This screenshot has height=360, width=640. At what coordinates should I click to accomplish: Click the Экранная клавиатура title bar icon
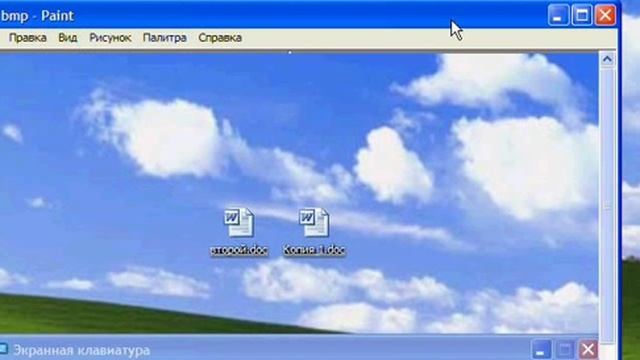tap(4, 349)
